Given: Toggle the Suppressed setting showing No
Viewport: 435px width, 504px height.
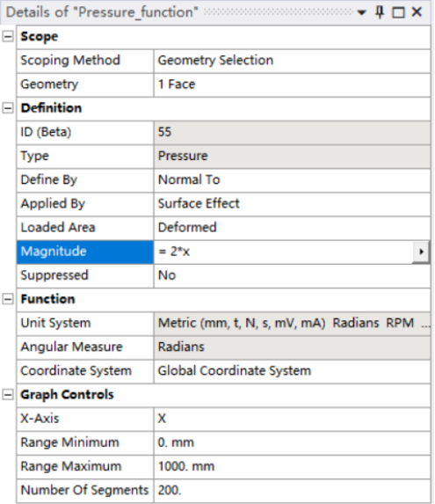Looking at the screenshot, I should (x=292, y=275).
